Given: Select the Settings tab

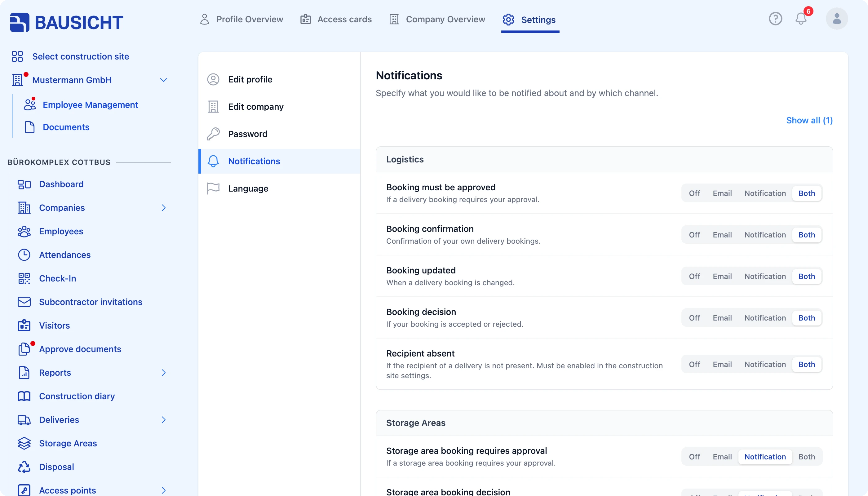Looking at the screenshot, I should pyautogui.click(x=529, y=20).
